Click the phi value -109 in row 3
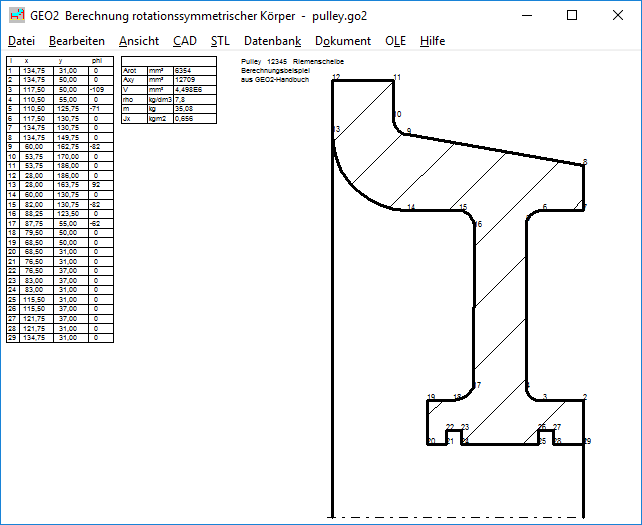 pyautogui.click(x=101, y=89)
